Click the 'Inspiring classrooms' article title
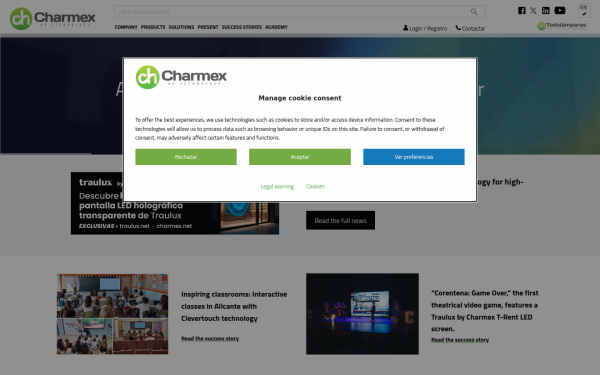The height and width of the screenshot is (375, 600). pos(234,306)
